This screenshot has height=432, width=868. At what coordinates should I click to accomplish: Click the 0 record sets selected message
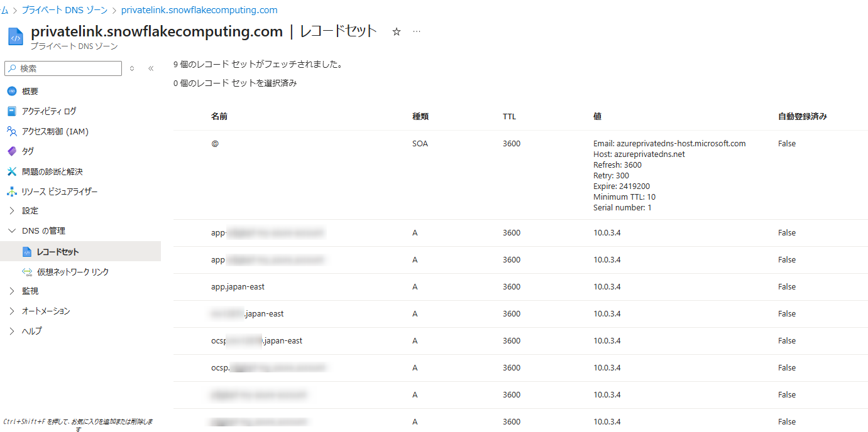pyautogui.click(x=235, y=83)
